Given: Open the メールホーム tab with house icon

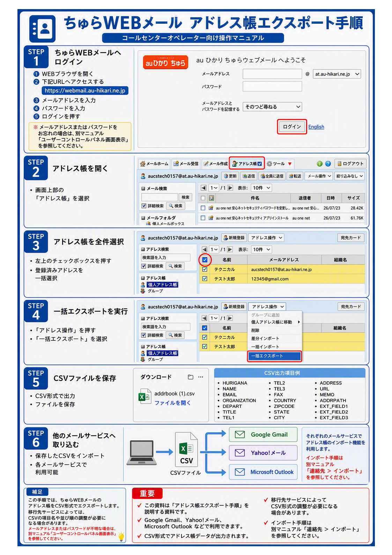Looking at the screenshot, I should click(x=154, y=164).
